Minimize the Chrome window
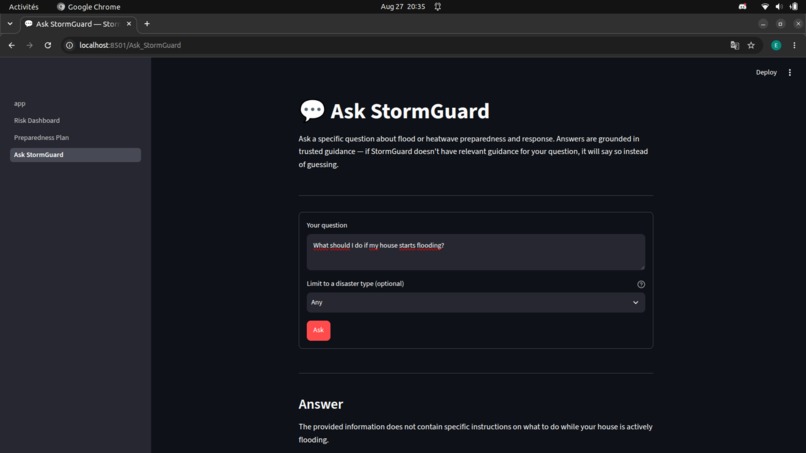Image resolution: width=806 pixels, height=453 pixels. [x=763, y=24]
